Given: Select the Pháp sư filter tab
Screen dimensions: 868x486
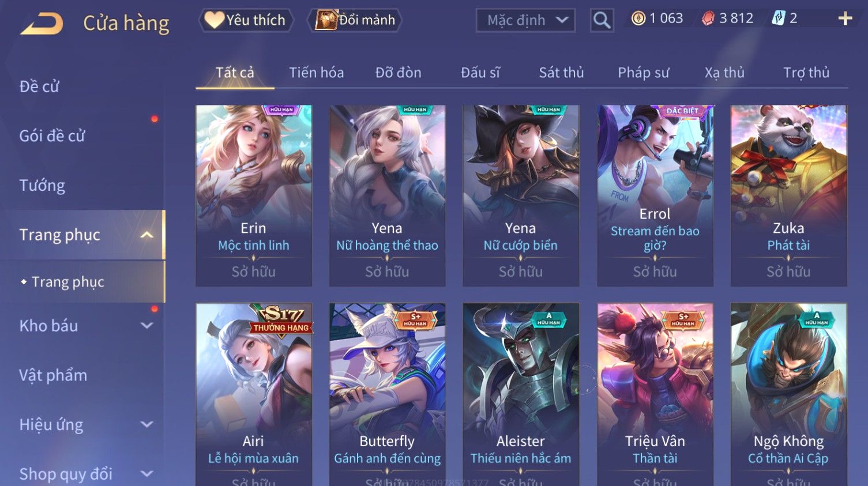Looking at the screenshot, I should click(643, 73).
